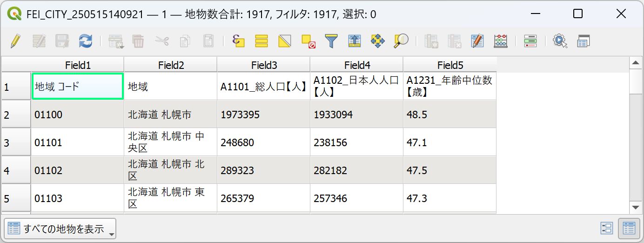Sort by the Field2 column header
The width and height of the screenshot is (644, 243).
(171, 65)
